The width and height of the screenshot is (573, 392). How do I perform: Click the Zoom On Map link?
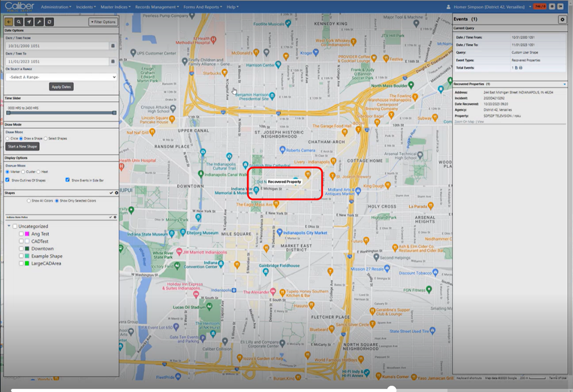tap(464, 121)
